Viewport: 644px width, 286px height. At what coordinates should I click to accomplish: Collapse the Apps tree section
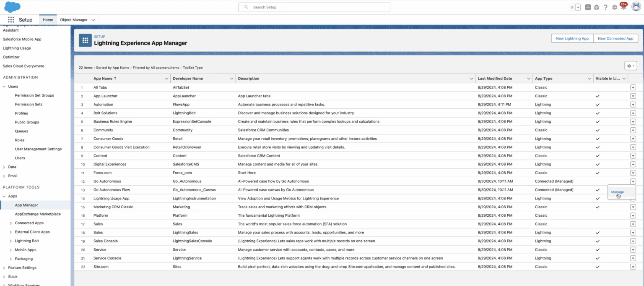coord(4,196)
